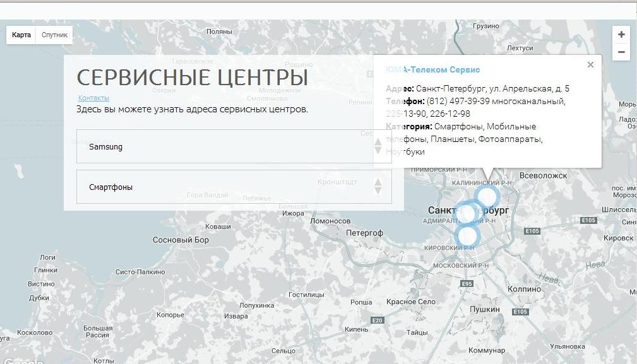Click the marker overlapping the Санкт-Петербург label
The width and height of the screenshot is (637, 364).
(x=468, y=213)
